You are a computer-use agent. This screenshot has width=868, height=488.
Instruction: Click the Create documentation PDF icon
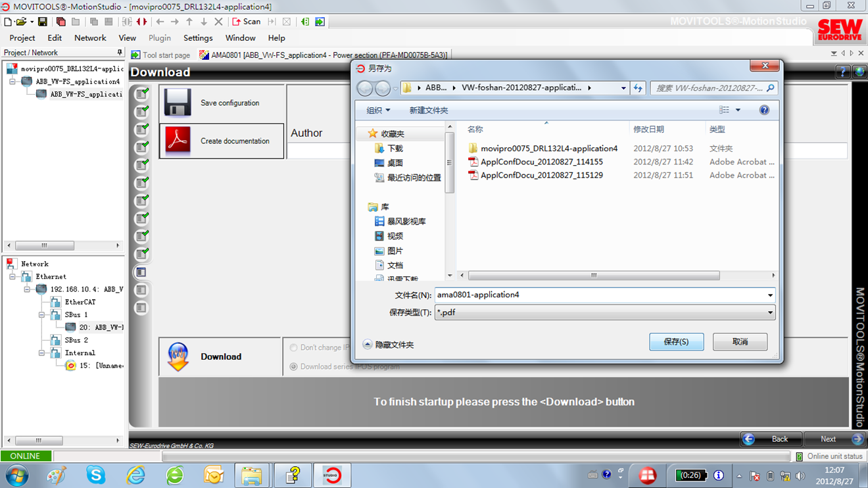click(178, 141)
